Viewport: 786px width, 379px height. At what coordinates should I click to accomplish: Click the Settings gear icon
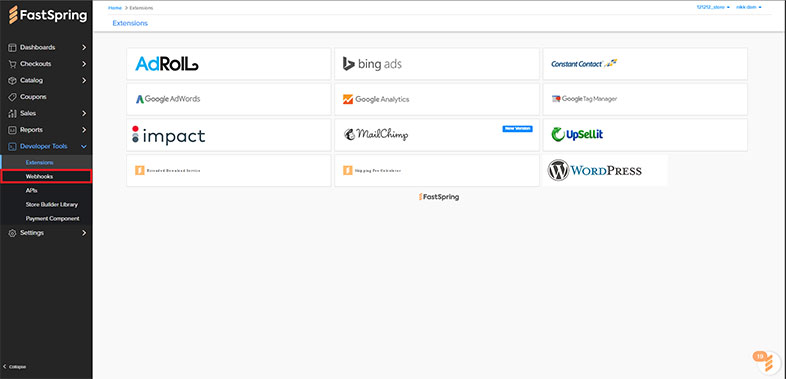coord(13,233)
